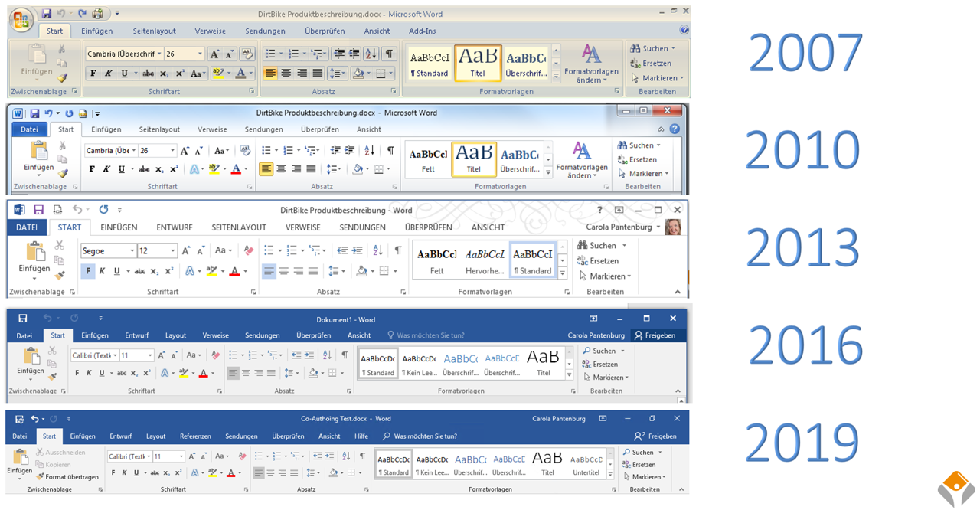Click yellow highlight color button in Word 2010

coord(214,169)
